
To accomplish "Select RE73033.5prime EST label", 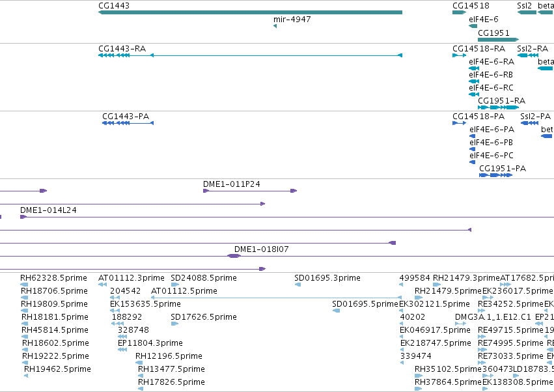I will point(510,356).
